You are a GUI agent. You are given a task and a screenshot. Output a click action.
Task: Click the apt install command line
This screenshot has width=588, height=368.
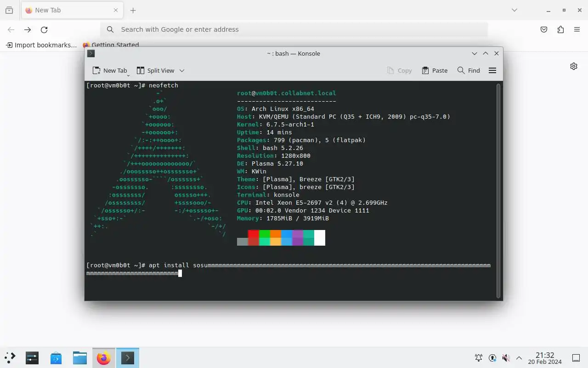288,269
